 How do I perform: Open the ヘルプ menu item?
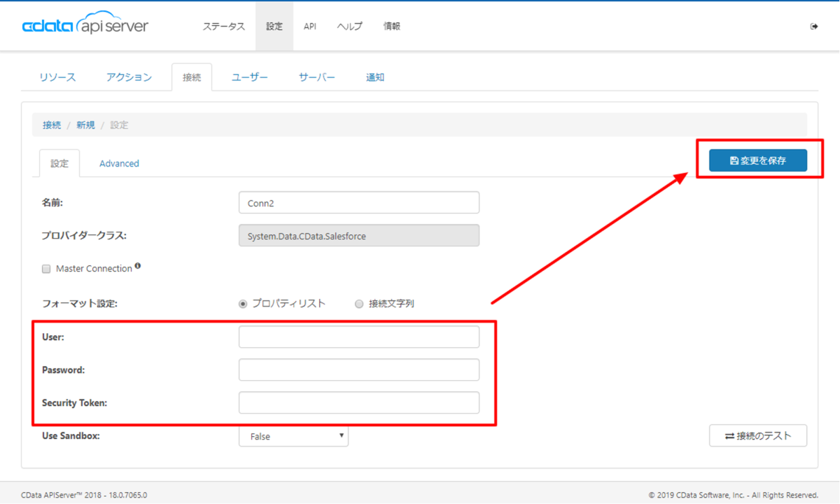coord(350,27)
